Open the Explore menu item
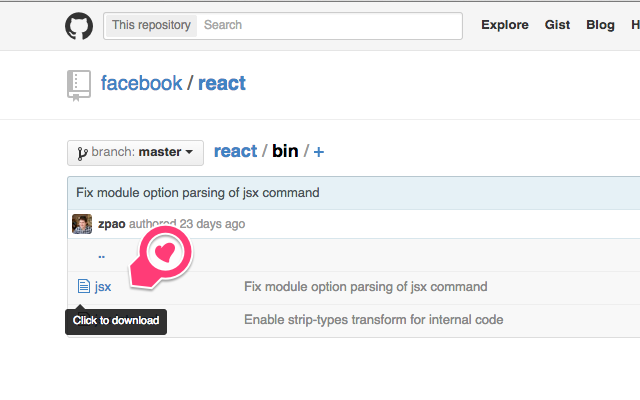The image size is (640, 400). tap(505, 25)
